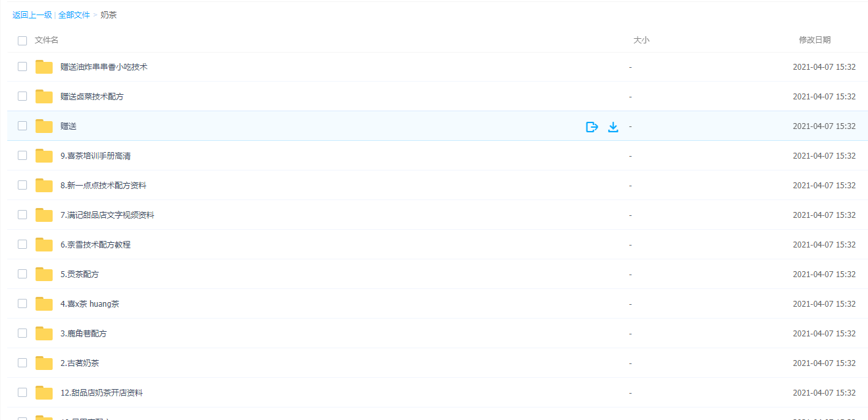Click the share icon on 赠送 row
The height and width of the screenshot is (420, 868).
point(592,127)
